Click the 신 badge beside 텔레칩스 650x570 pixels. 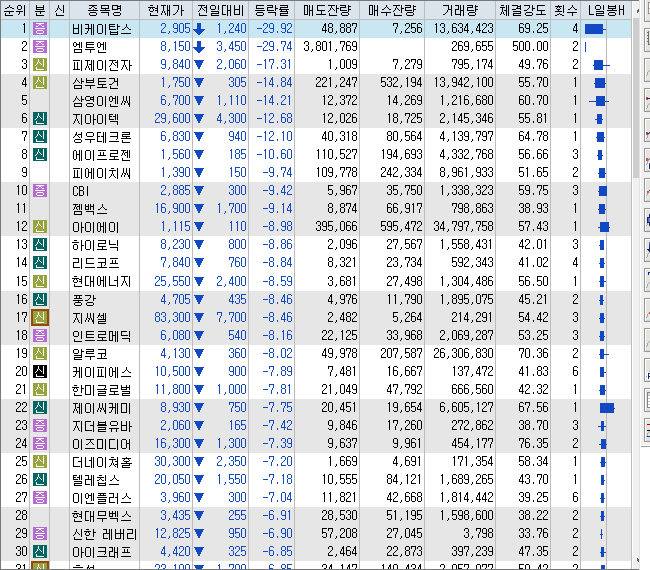pyautogui.click(x=40, y=480)
